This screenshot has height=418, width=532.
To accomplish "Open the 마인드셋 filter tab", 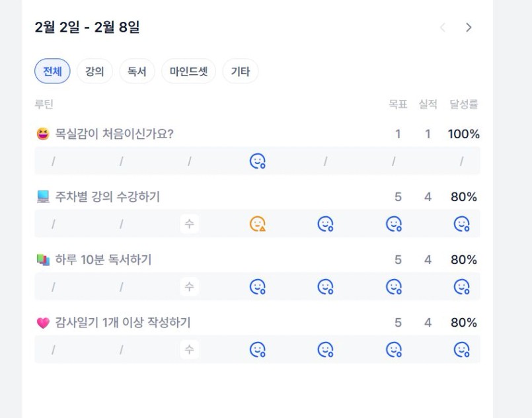I will click(188, 71).
